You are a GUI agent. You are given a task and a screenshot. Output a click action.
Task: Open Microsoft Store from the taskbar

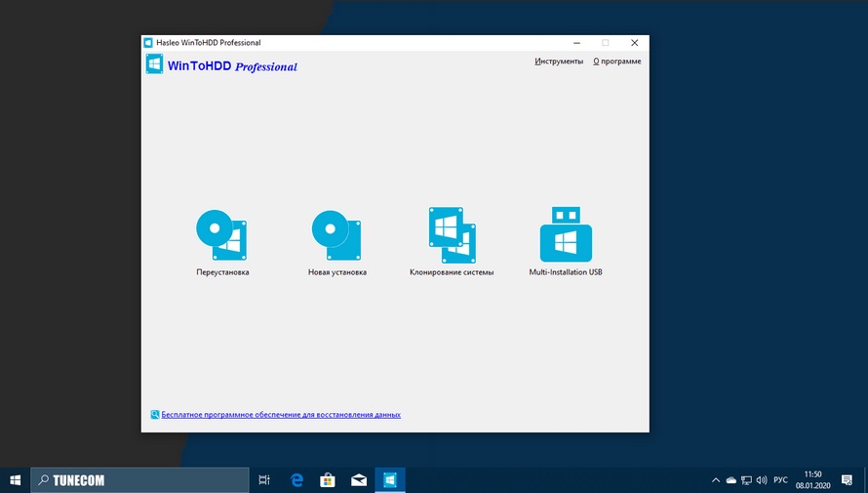point(328,480)
